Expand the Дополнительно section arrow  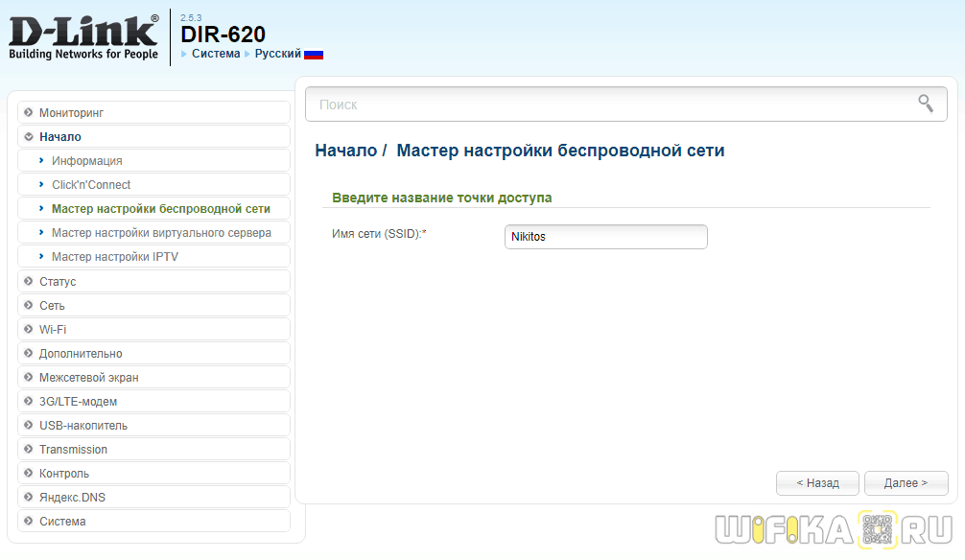(29, 353)
